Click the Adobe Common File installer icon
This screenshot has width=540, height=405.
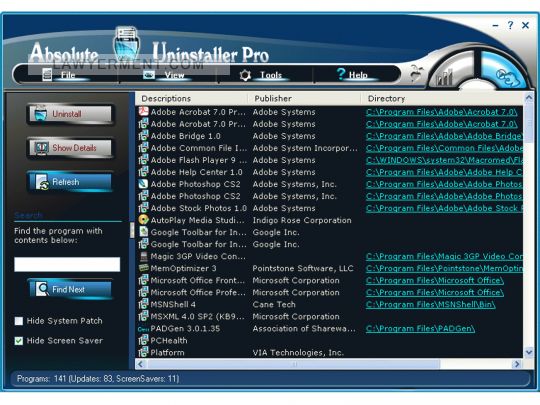pyautogui.click(x=143, y=148)
